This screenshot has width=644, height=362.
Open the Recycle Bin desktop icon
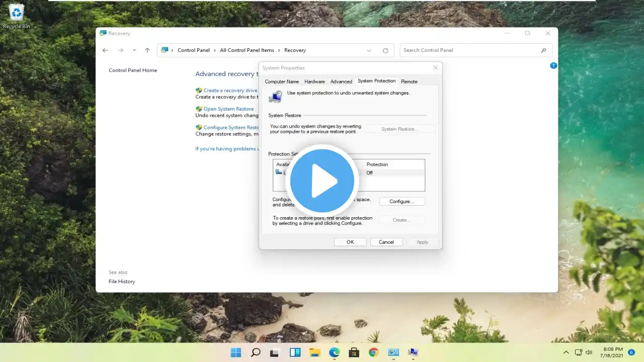17,14
